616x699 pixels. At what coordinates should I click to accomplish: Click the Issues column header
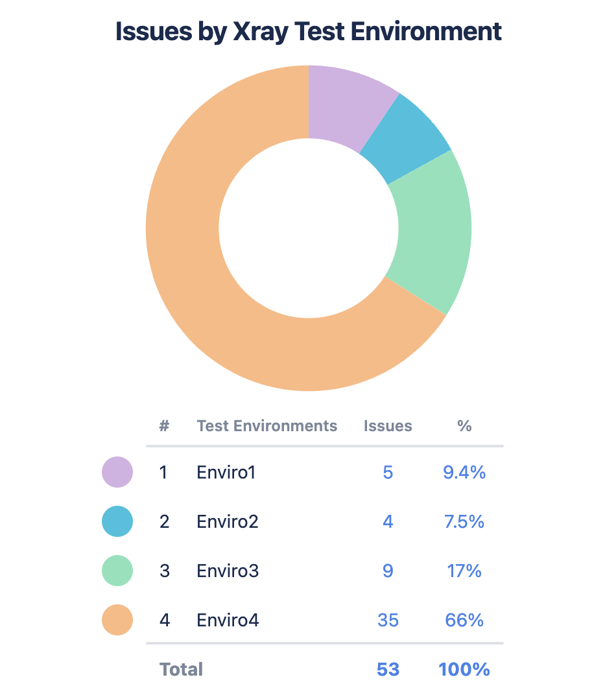[x=388, y=426]
